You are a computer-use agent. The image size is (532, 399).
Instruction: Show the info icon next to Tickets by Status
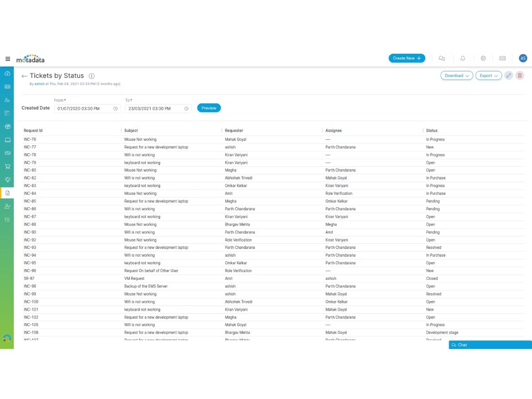92,76
